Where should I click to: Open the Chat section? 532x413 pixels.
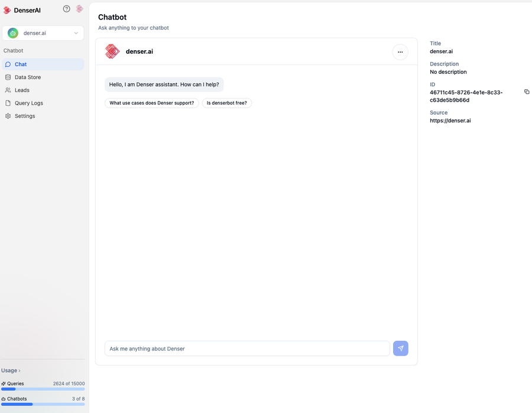[43, 64]
